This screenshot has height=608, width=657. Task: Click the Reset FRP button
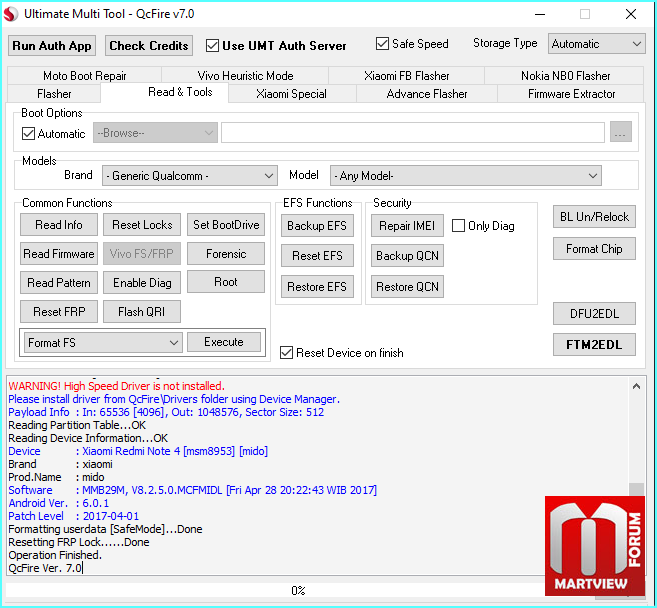tap(59, 311)
